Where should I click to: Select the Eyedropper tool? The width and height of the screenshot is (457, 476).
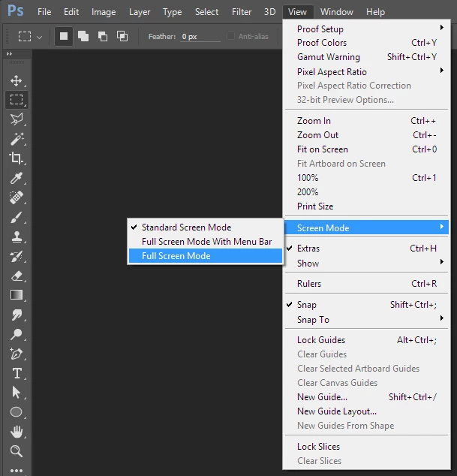click(17, 178)
